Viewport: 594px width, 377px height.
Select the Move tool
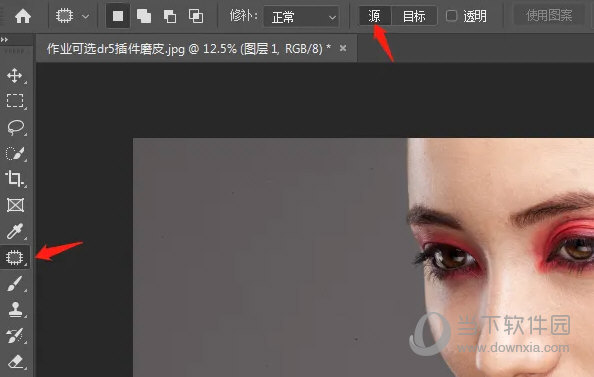click(15, 76)
